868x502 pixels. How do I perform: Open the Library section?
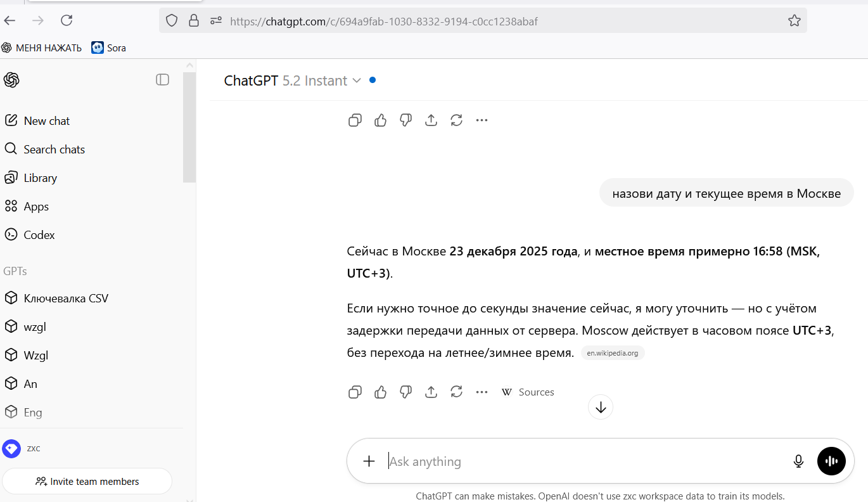click(41, 178)
